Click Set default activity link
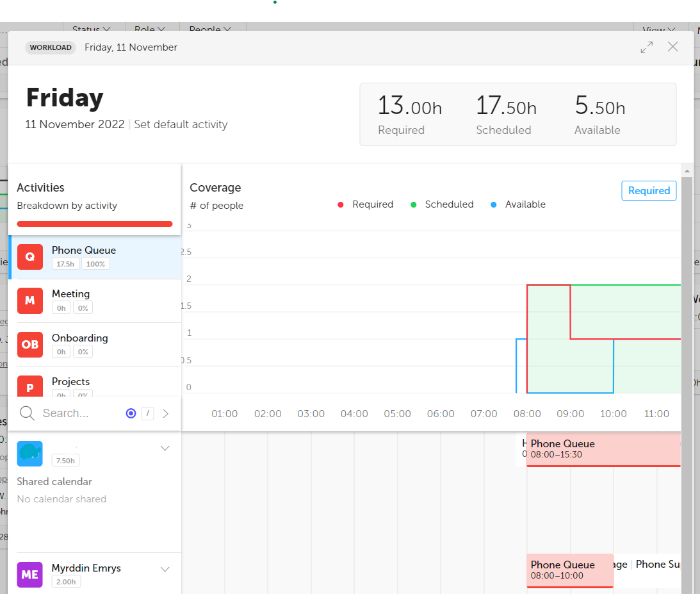The width and height of the screenshot is (700, 594). (181, 124)
